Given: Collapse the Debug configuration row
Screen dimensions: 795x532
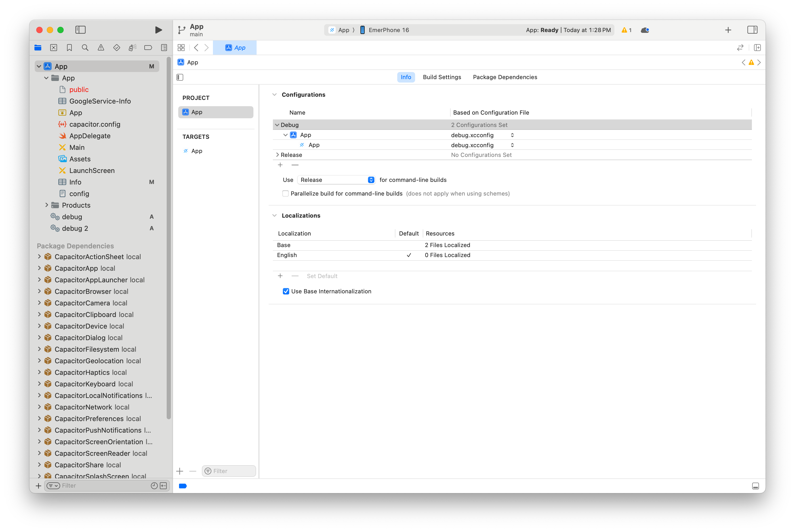Looking at the screenshot, I should [277, 125].
